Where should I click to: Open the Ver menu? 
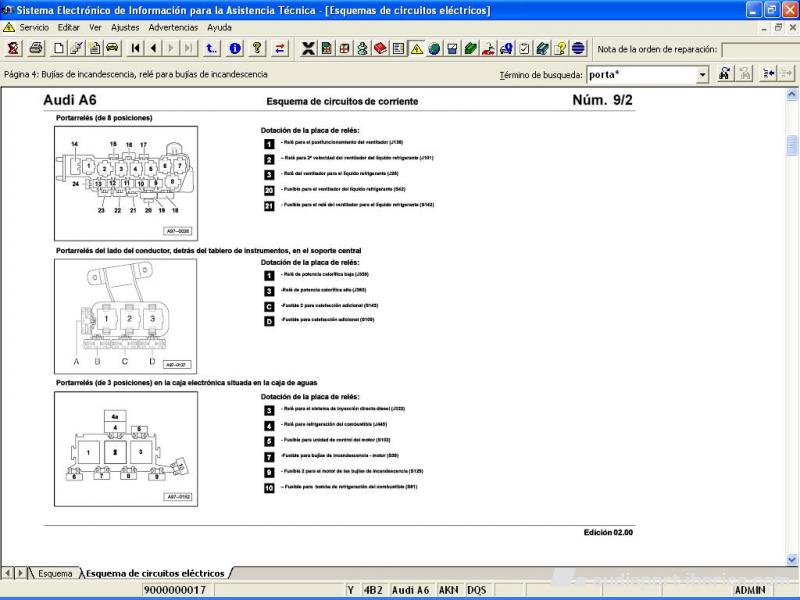pyautogui.click(x=95, y=28)
